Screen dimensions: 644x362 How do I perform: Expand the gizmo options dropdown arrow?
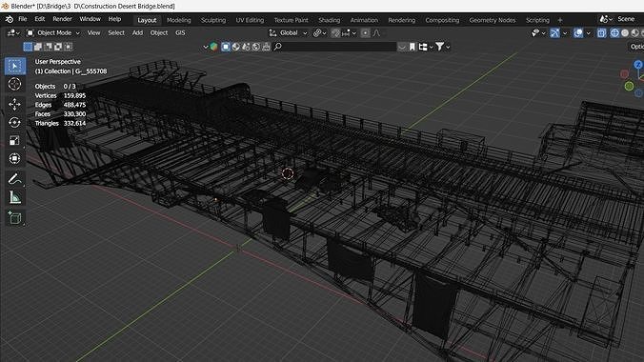pos(565,33)
